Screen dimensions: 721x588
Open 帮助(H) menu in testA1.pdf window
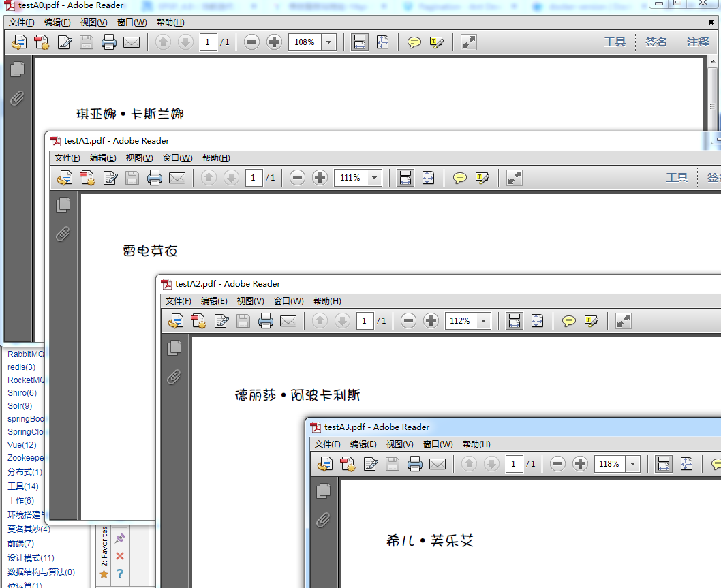(216, 158)
